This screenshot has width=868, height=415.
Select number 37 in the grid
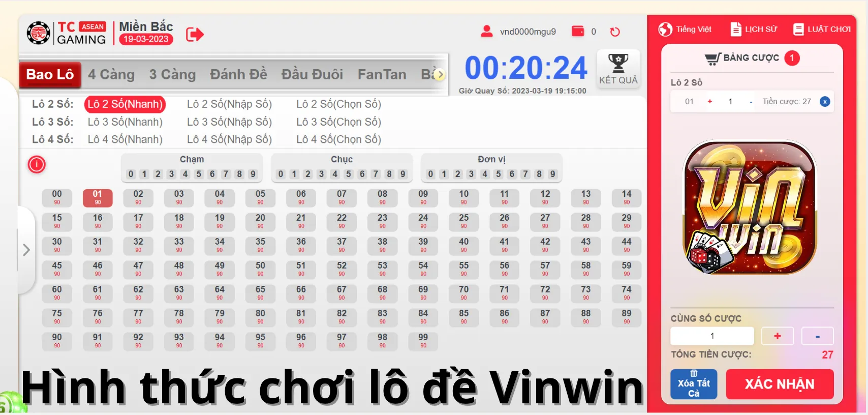pos(342,245)
